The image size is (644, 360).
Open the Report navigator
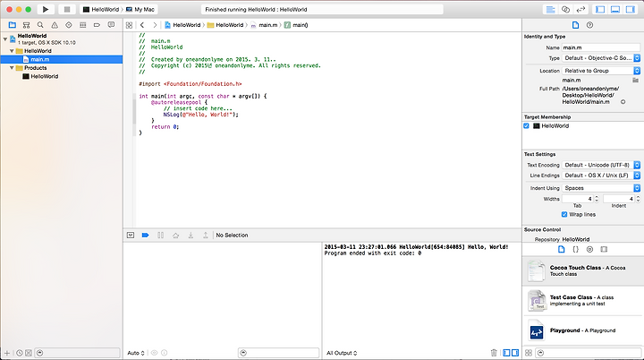(111, 25)
